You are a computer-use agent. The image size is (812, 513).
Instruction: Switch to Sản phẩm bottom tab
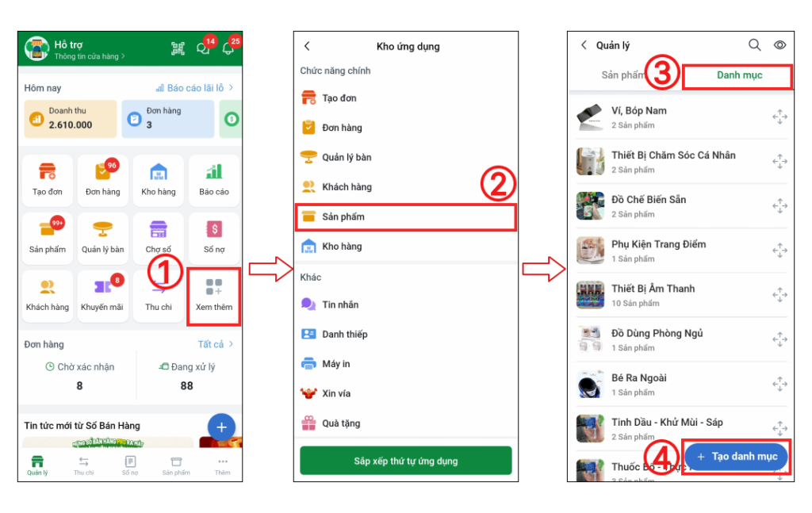(176, 465)
